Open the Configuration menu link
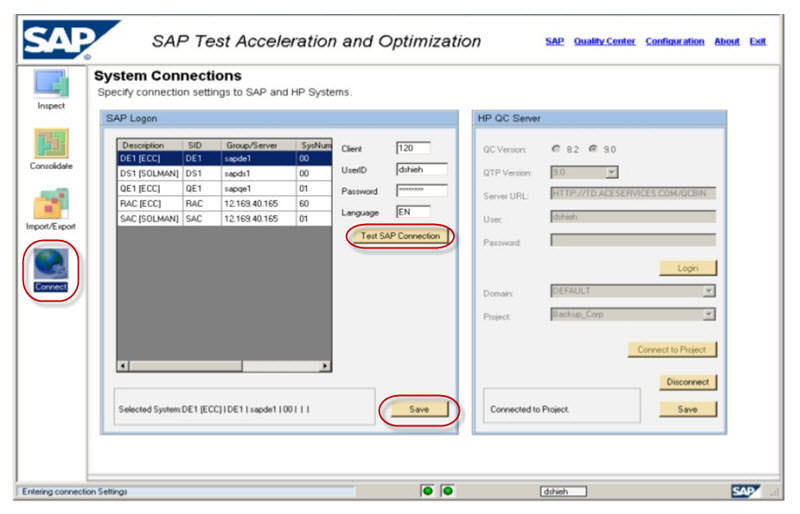Image resolution: width=800 pixels, height=514 pixels. click(674, 41)
